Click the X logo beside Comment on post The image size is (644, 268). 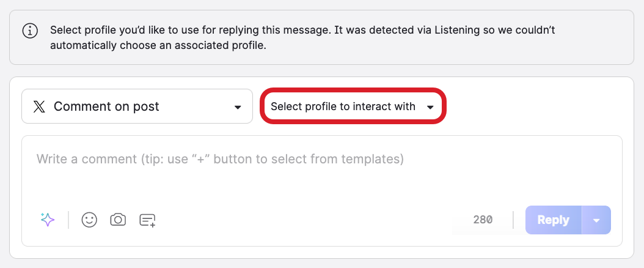(x=38, y=106)
